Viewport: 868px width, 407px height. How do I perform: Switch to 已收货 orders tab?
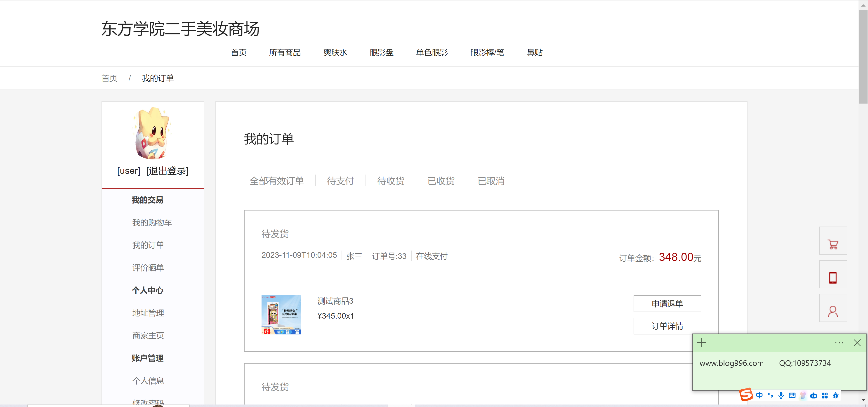coord(441,181)
